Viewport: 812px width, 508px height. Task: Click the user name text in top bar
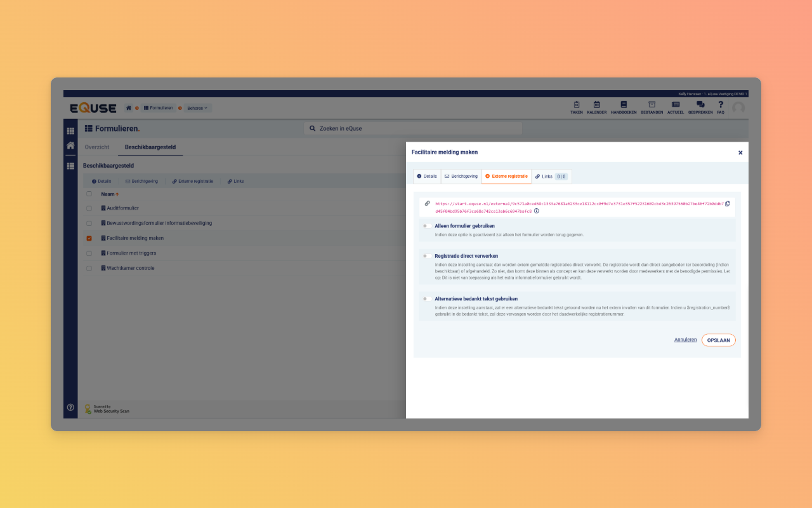713,94
